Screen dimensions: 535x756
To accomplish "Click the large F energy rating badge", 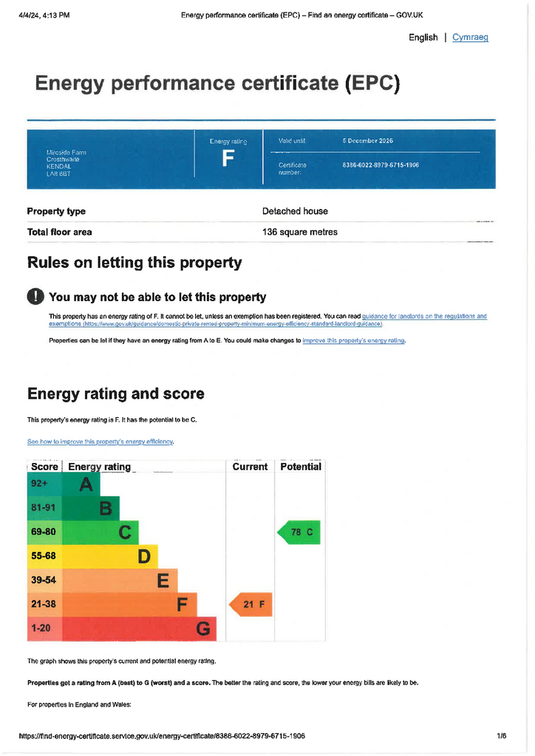I will pyautogui.click(x=228, y=159).
